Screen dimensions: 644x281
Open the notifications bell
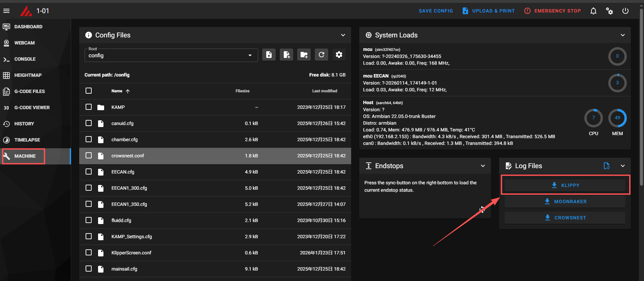tap(593, 11)
